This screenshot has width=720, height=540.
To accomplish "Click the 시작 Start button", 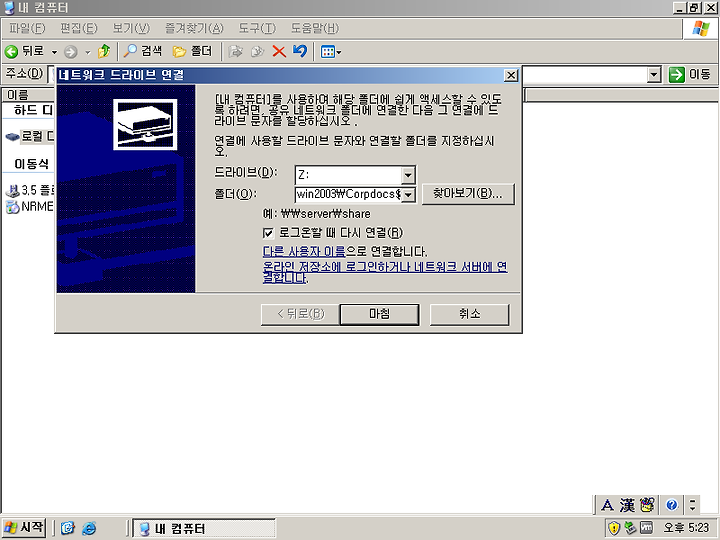I will (24, 527).
